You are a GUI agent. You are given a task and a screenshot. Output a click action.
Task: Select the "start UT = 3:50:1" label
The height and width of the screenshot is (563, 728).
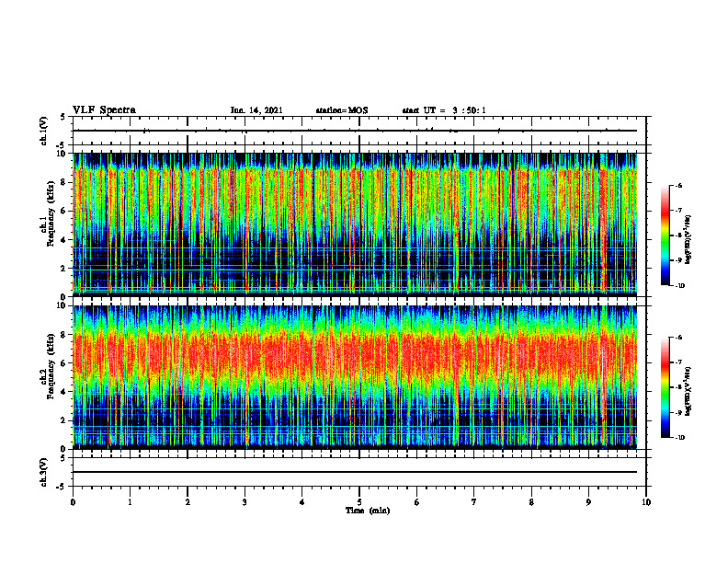[444, 110]
